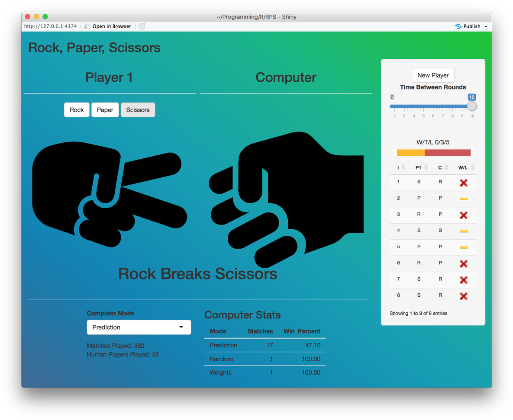Sort table by the i column

tap(400, 167)
